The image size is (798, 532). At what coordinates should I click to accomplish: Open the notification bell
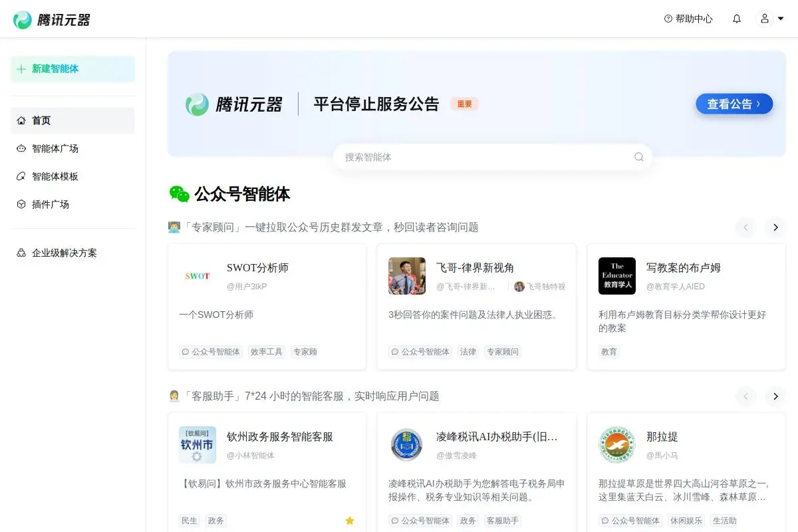click(x=737, y=19)
